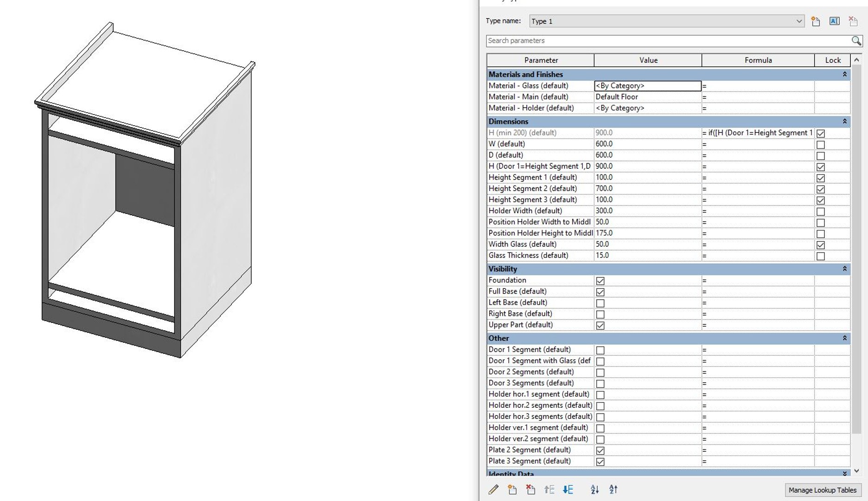Unlock the Width Glass parameter

(821, 244)
